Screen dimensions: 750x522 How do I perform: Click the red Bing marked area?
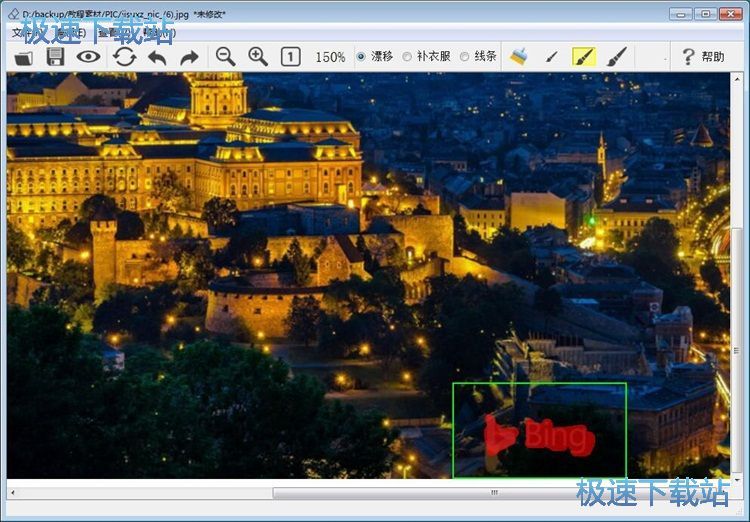tap(539, 435)
